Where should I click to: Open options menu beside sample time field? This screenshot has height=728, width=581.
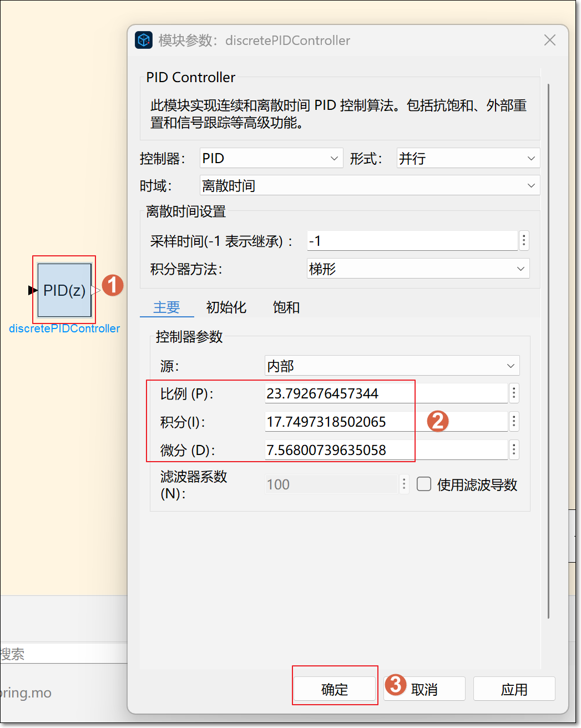click(x=524, y=241)
